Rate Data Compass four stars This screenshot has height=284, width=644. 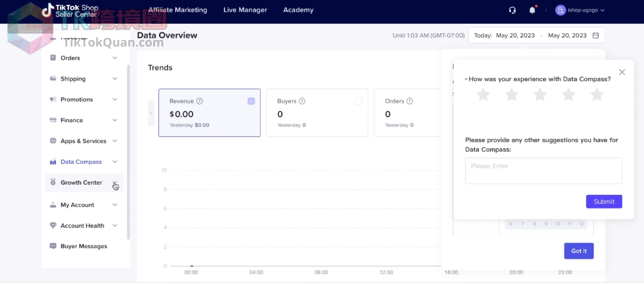568,94
